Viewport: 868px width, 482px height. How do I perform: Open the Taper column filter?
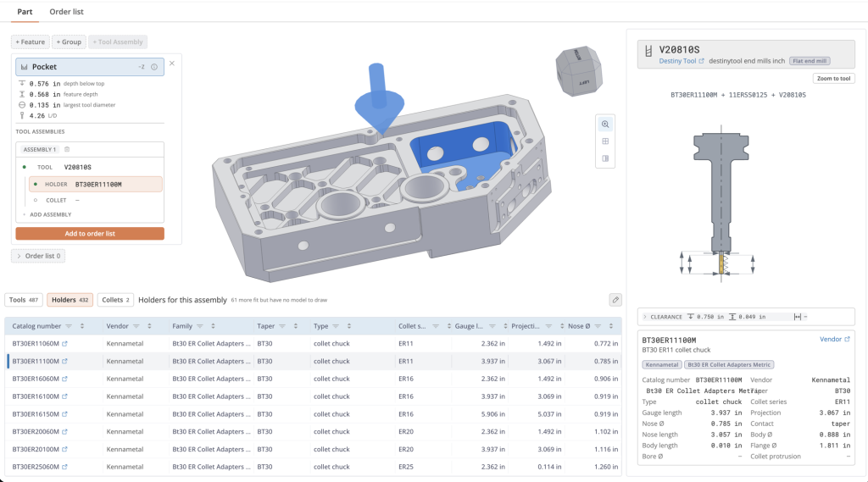point(282,326)
